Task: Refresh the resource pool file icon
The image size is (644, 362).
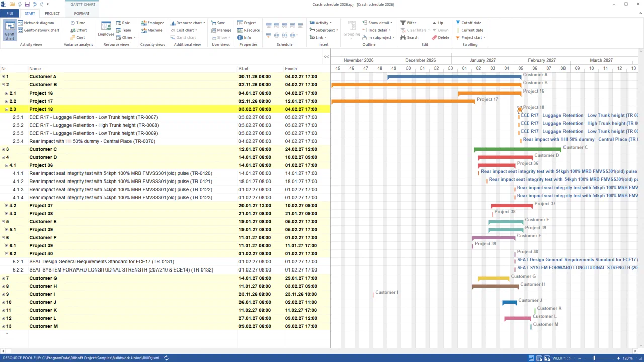Action: coord(166,358)
